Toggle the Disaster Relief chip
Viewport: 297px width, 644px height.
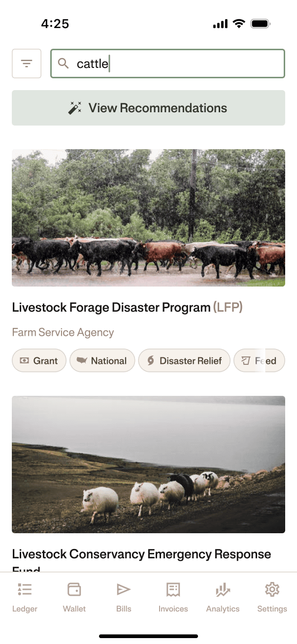184,360
